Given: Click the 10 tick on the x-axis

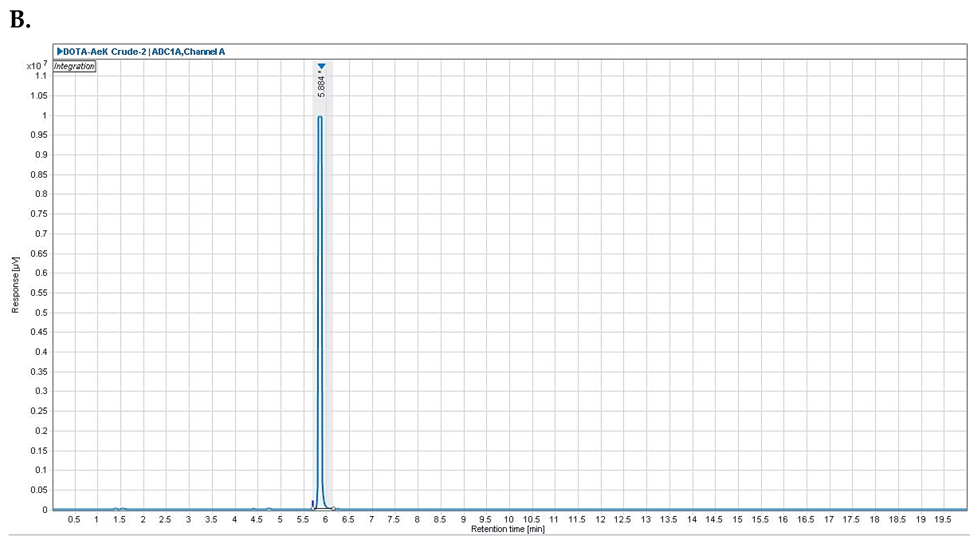Looking at the screenshot, I should pyautogui.click(x=509, y=520).
